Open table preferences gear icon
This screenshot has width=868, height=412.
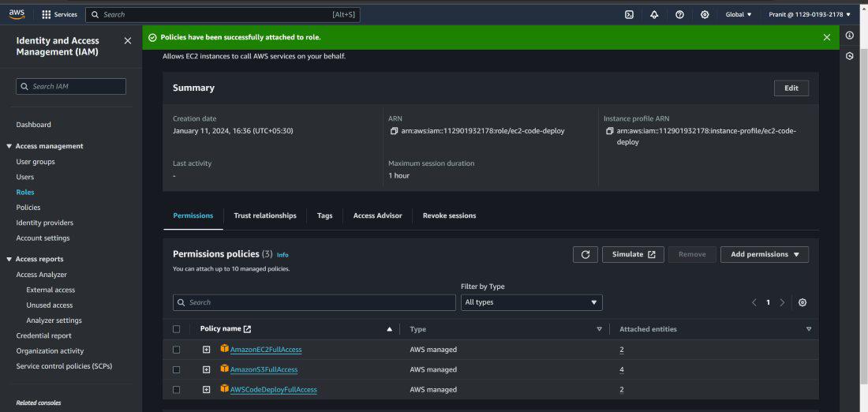point(803,302)
